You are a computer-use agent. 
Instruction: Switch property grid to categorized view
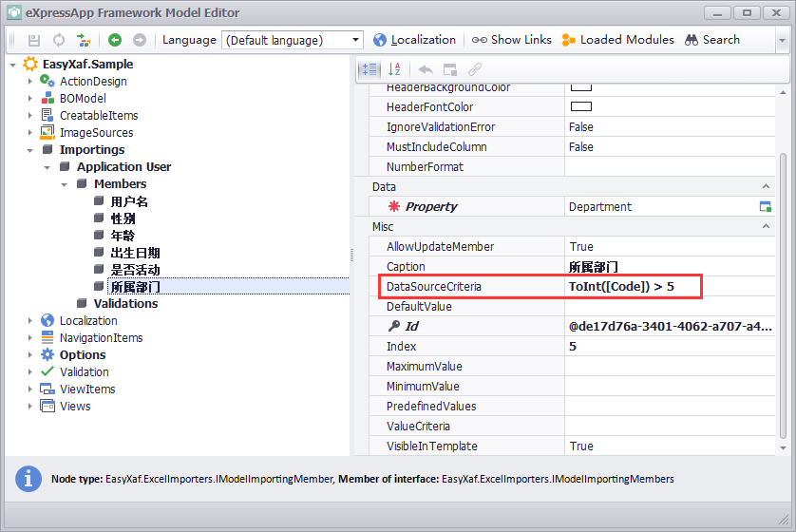click(370, 69)
